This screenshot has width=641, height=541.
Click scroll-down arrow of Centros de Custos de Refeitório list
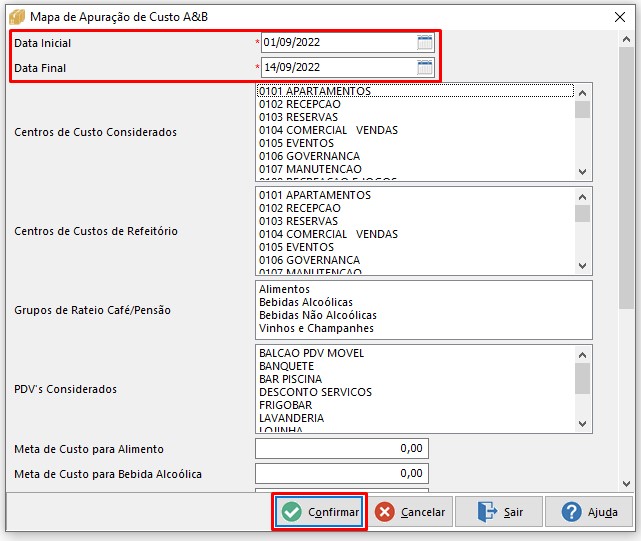(x=583, y=266)
